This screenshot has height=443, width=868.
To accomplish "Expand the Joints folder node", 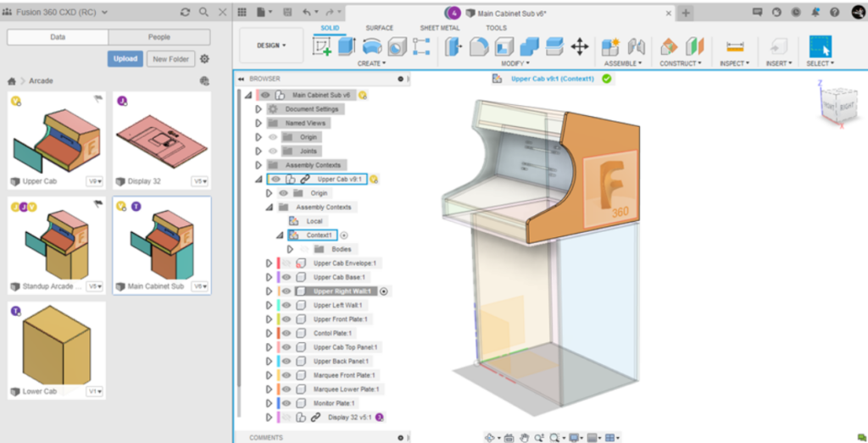I will pos(259,151).
